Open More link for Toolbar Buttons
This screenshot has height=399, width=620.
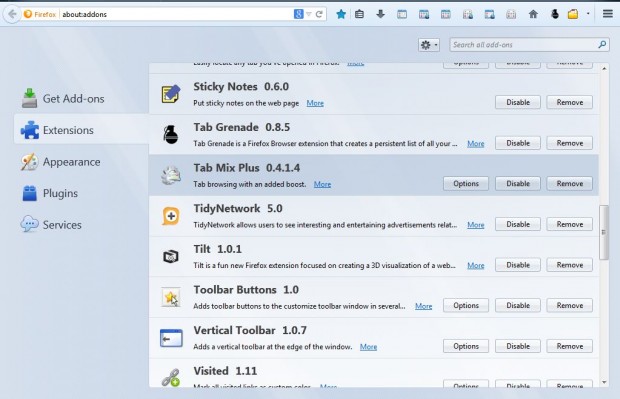(x=423, y=306)
